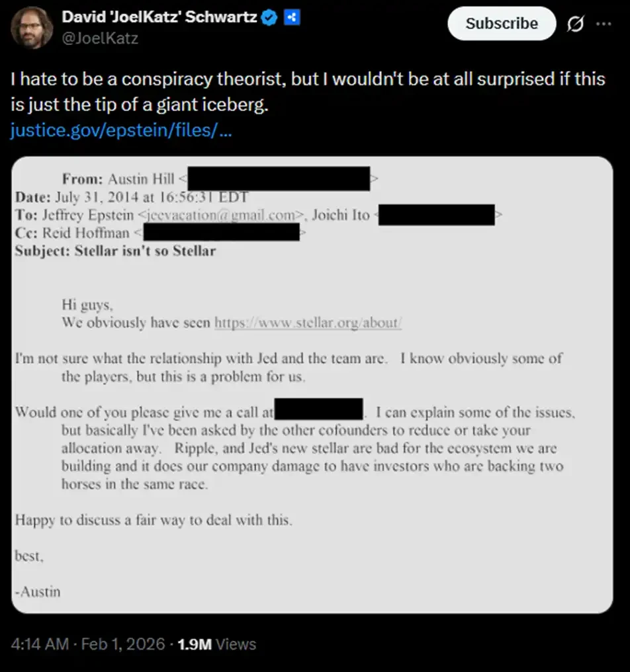
Task: Click the Subject: Stellar isn't so Stellar line
Action: click(116, 251)
